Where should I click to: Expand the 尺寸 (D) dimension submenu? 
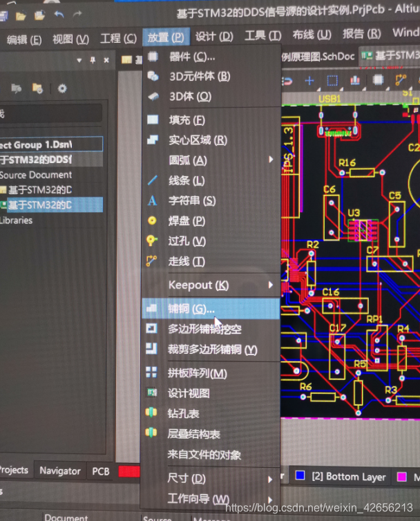click(x=211, y=478)
